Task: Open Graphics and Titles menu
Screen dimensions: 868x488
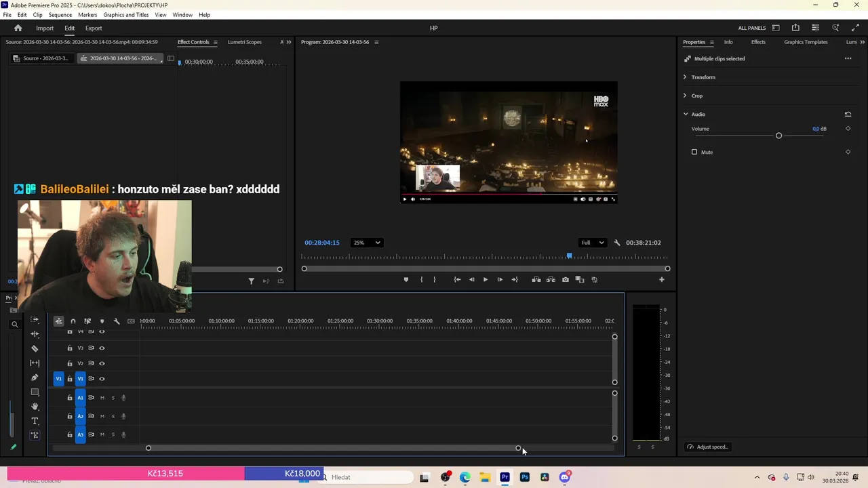Action: click(126, 15)
